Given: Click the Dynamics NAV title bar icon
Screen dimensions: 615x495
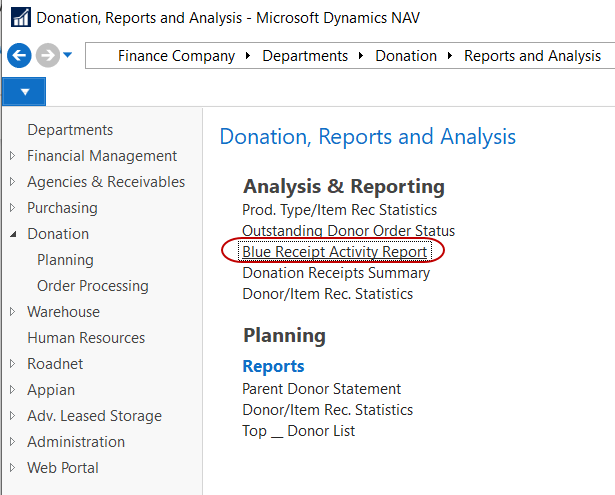Looking at the screenshot, I should pyautogui.click(x=17, y=17).
